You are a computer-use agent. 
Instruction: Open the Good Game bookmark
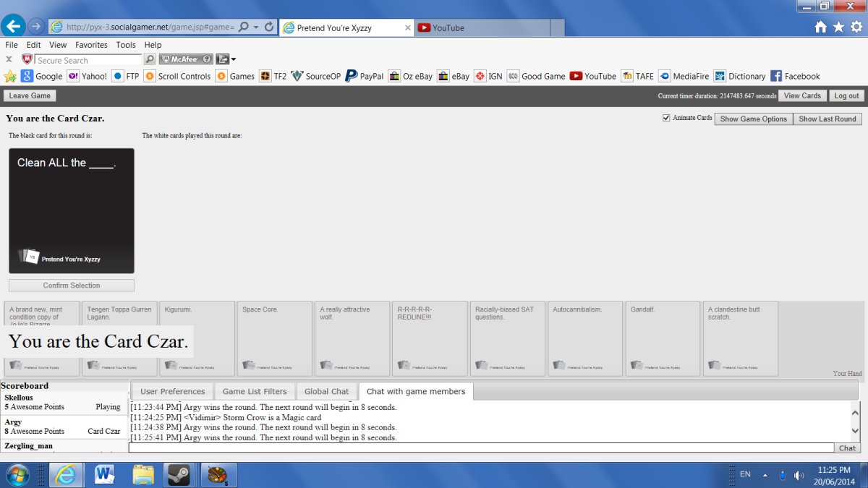536,76
